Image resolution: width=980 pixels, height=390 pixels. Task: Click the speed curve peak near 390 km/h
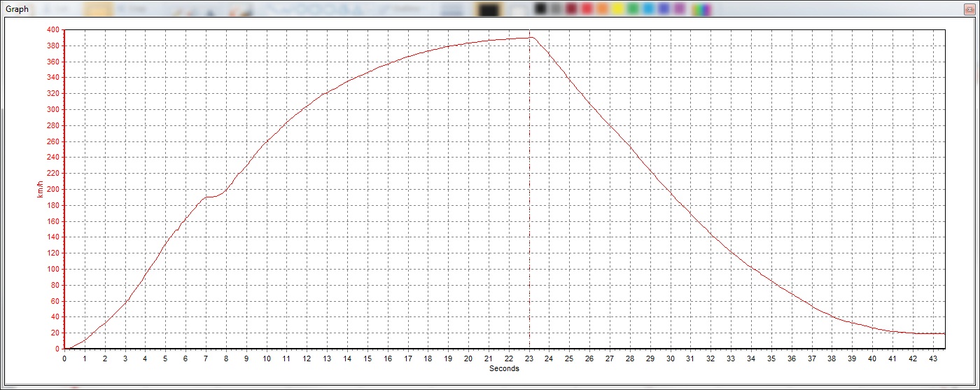[531, 38]
